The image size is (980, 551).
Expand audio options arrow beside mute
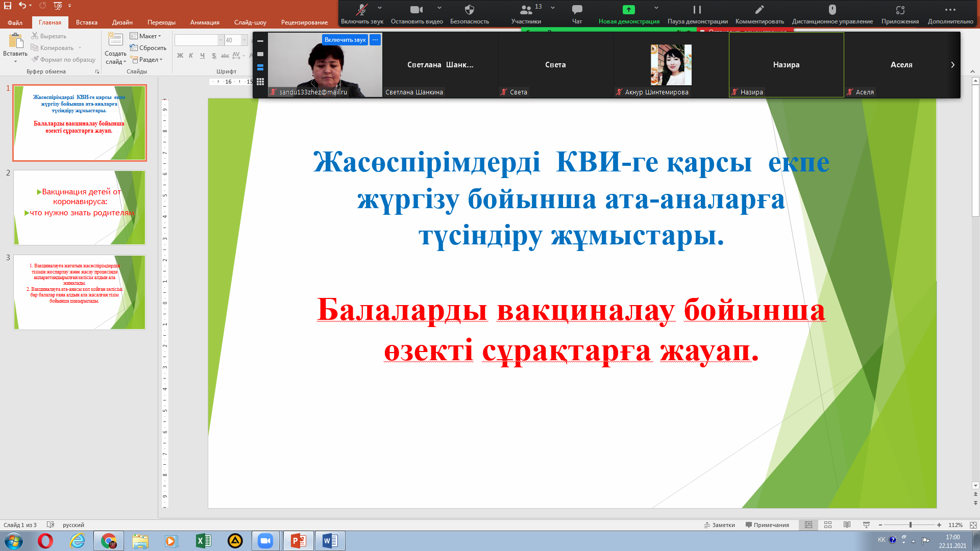380,8
